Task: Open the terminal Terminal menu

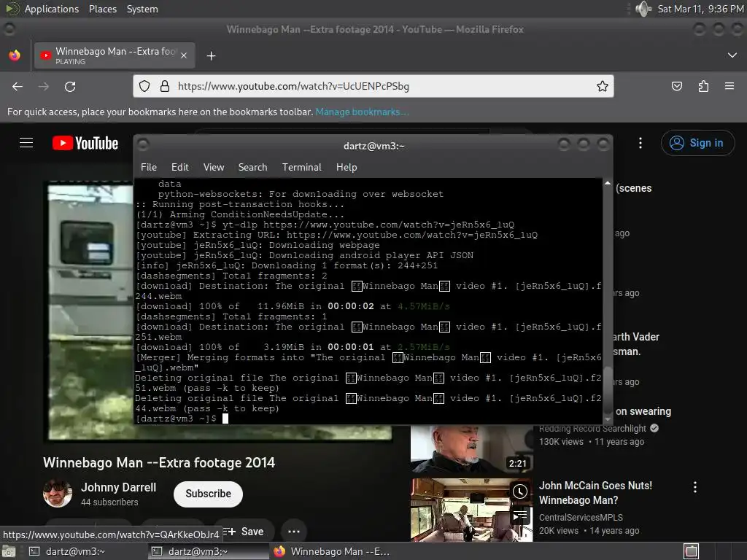Action: 301,167
